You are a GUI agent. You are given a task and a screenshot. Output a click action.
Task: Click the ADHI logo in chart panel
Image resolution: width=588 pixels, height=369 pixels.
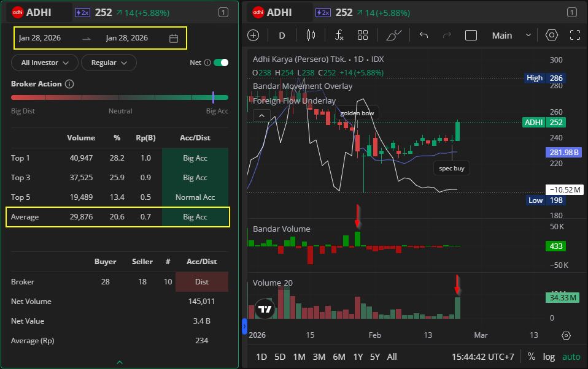click(x=258, y=12)
